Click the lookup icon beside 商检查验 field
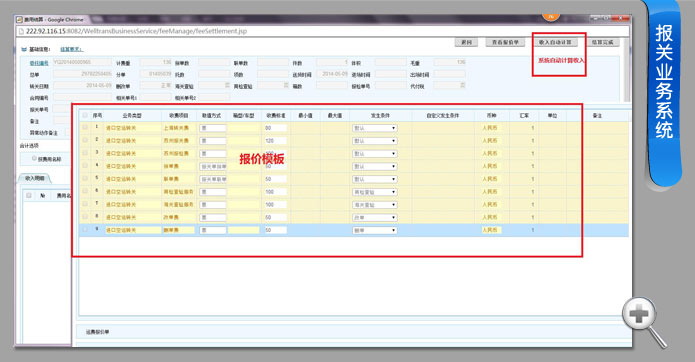Screen dimensions: 695x362 coord(286,86)
